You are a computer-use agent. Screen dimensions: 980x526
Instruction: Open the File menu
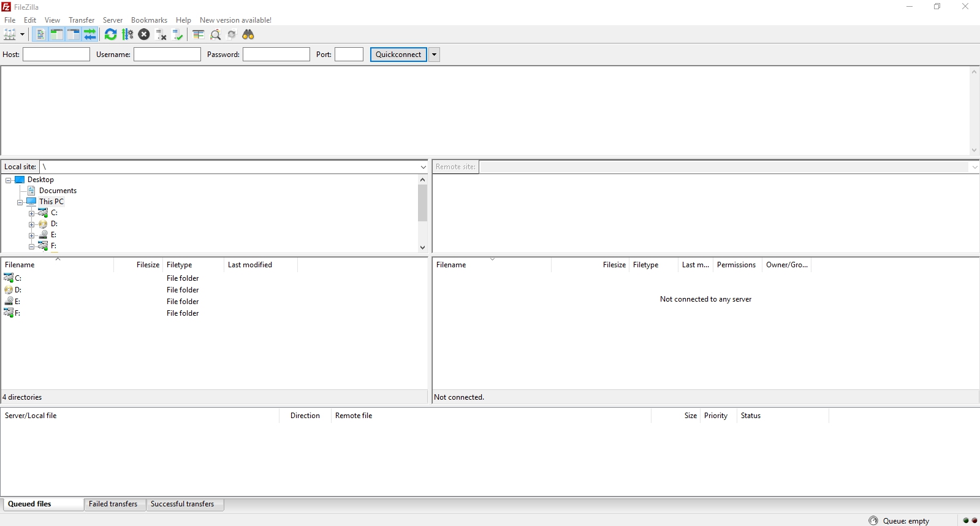[10, 20]
